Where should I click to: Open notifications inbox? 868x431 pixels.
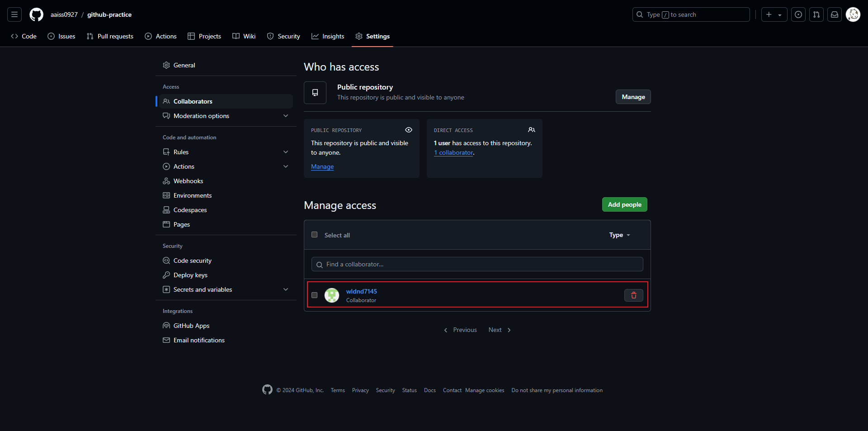click(835, 14)
